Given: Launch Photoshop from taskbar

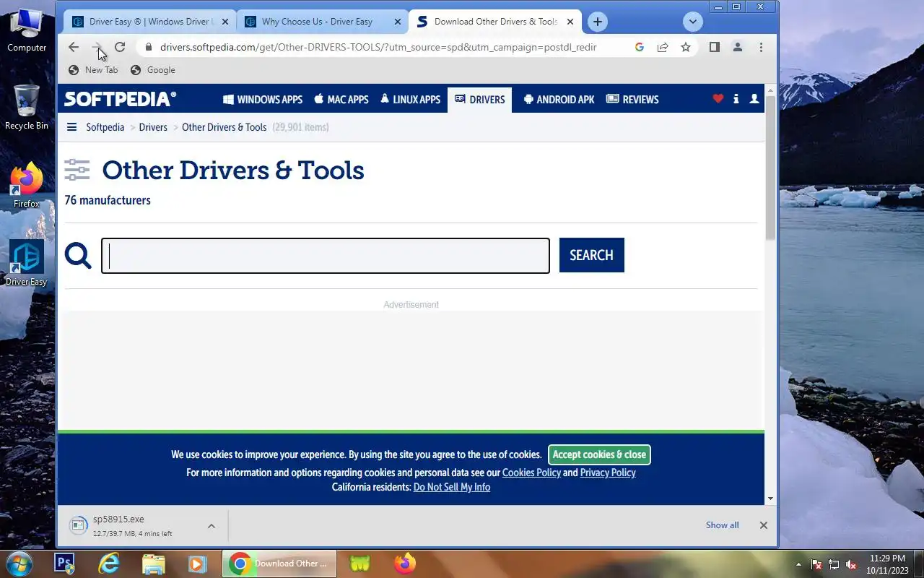Looking at the screenshot, I should [x=65, y=564].
